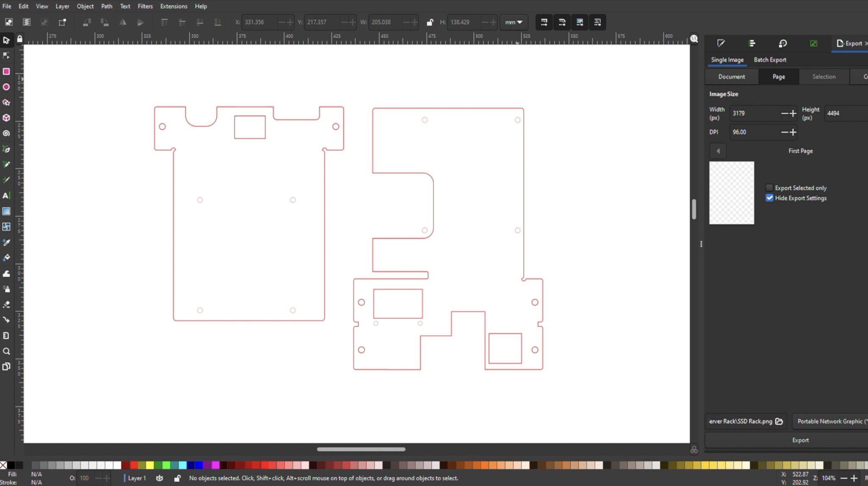The image size is (868, 486).
Task: Enable Export Selected only checkbox
Action: [x=769, y=188]
